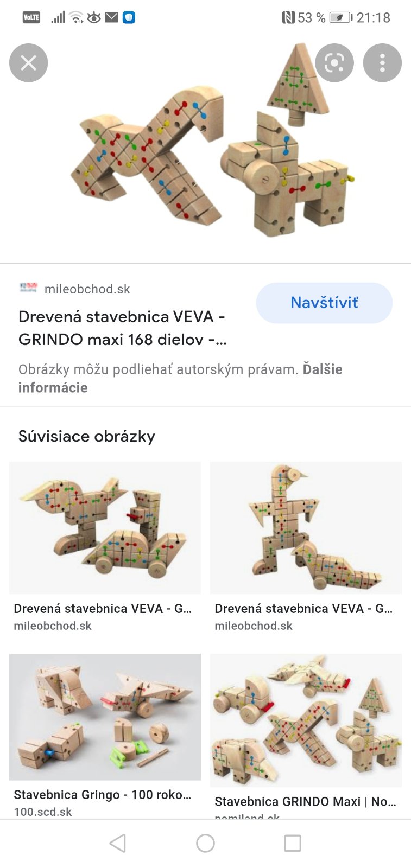Select the Stavebnica GRINDO Maxi related image
This screenshot has width=411, height=868.
click(306, 720)
